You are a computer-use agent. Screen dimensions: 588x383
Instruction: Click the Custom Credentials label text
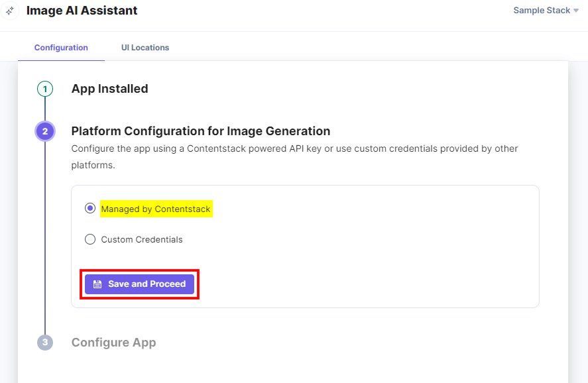coord(142,239)
